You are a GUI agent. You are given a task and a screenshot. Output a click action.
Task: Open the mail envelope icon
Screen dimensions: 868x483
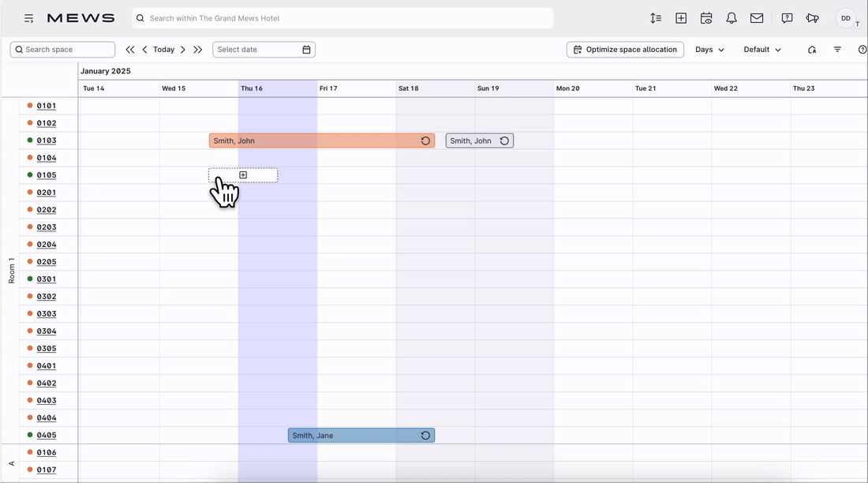click(757, 18)
